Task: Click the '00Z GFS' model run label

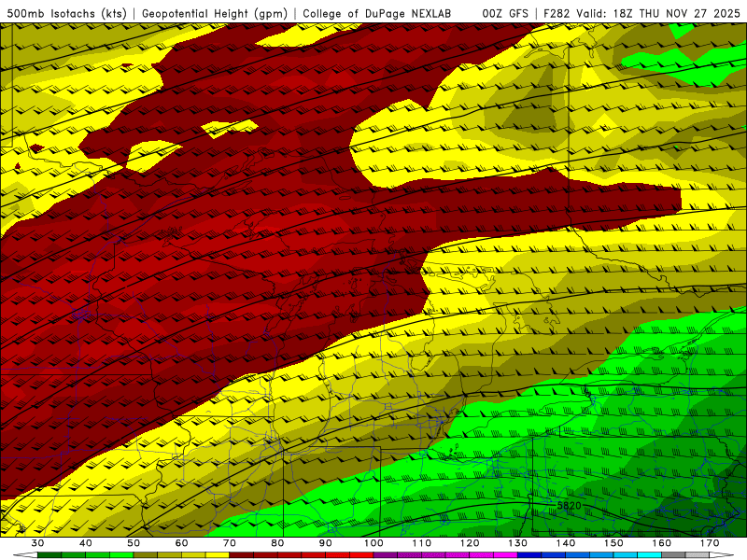Action: tap(505, 14)
